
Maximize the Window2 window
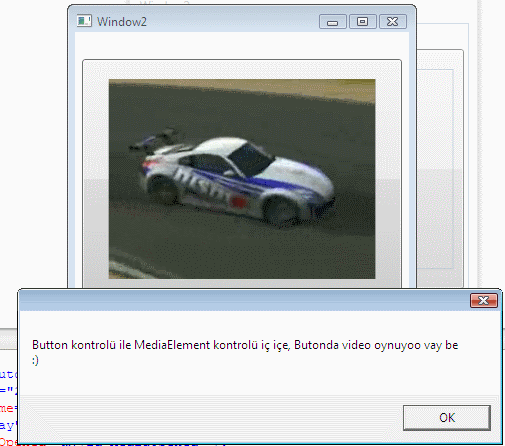(363, 22)
